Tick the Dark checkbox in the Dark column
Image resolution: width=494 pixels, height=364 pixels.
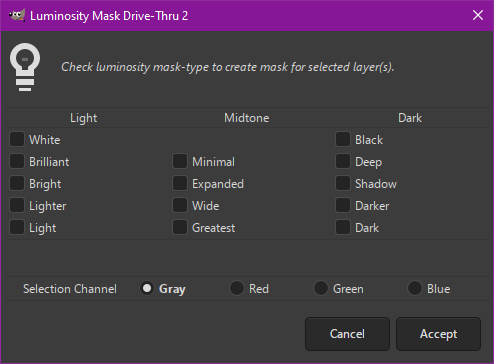pyautogui.click(x=343, y=227)
